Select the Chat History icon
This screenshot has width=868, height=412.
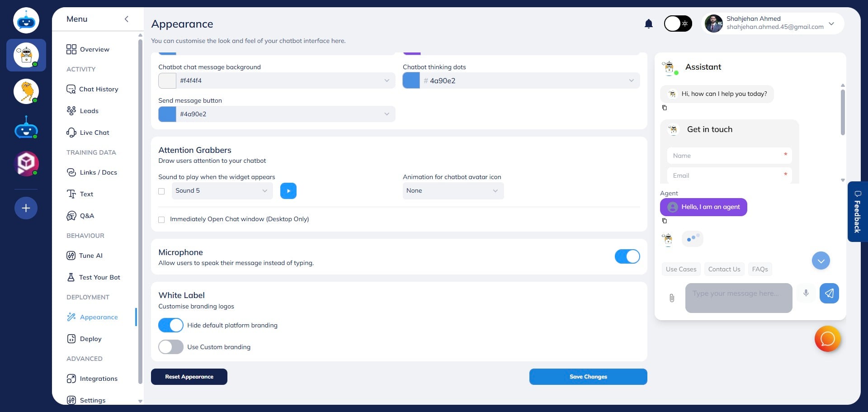click(71, 89)
